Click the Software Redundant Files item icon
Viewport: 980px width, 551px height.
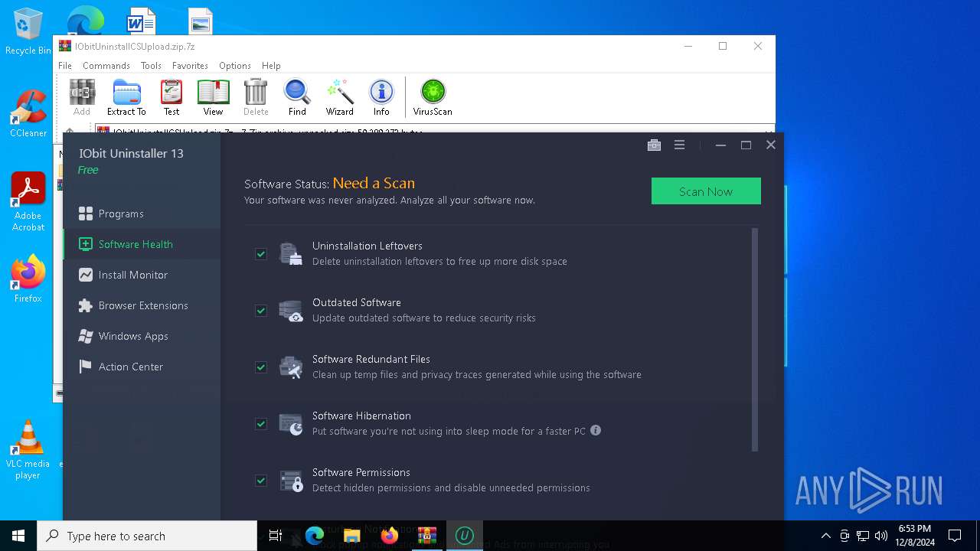(290, 367)
